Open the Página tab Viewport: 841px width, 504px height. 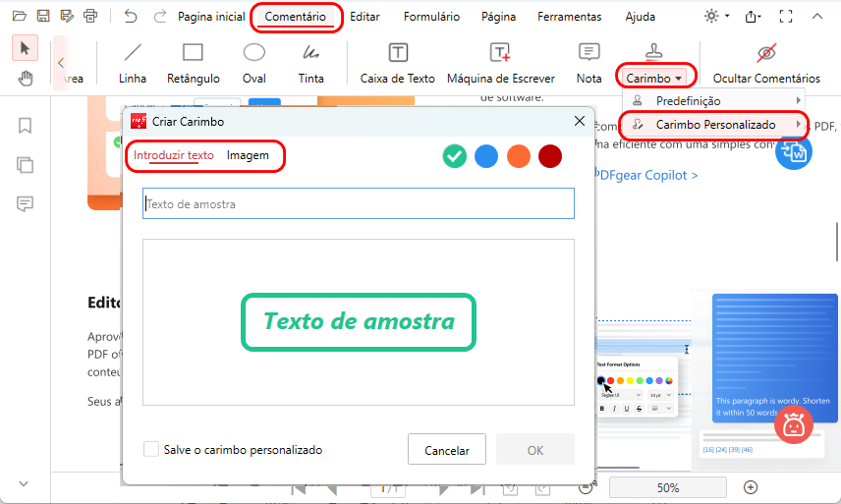click(498, 17)
